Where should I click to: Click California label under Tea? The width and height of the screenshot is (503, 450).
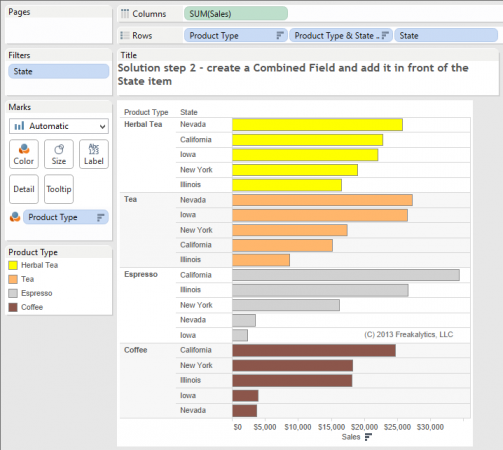pos(196,245)
